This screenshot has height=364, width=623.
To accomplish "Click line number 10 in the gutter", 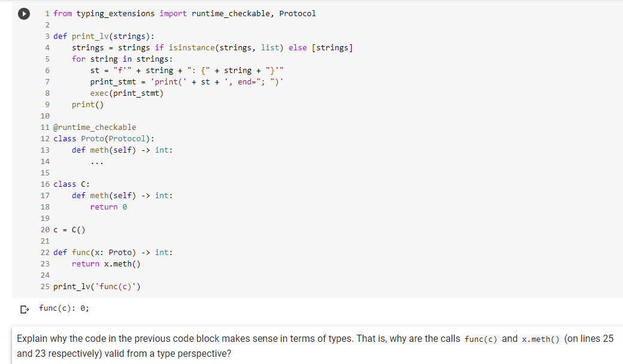I will [x=45, y=116].
